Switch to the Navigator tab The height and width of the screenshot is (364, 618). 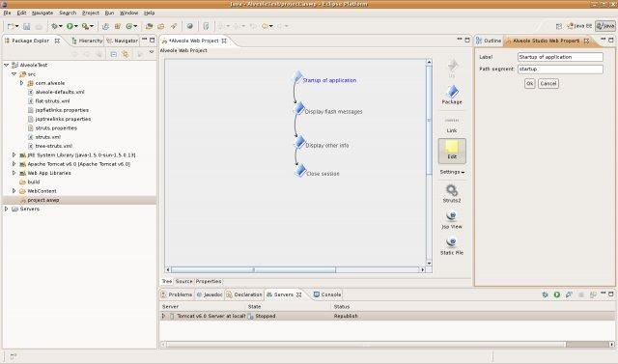point(123,41)
